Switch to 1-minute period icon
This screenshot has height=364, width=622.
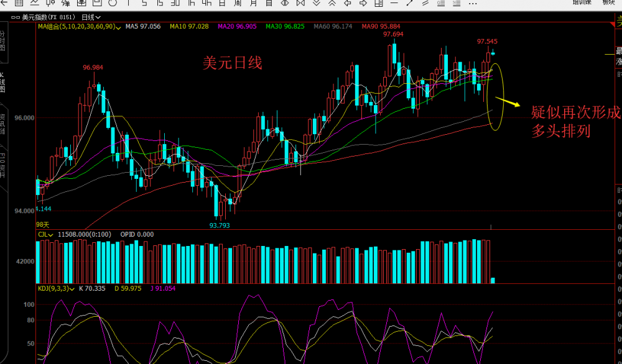[128, 2]
